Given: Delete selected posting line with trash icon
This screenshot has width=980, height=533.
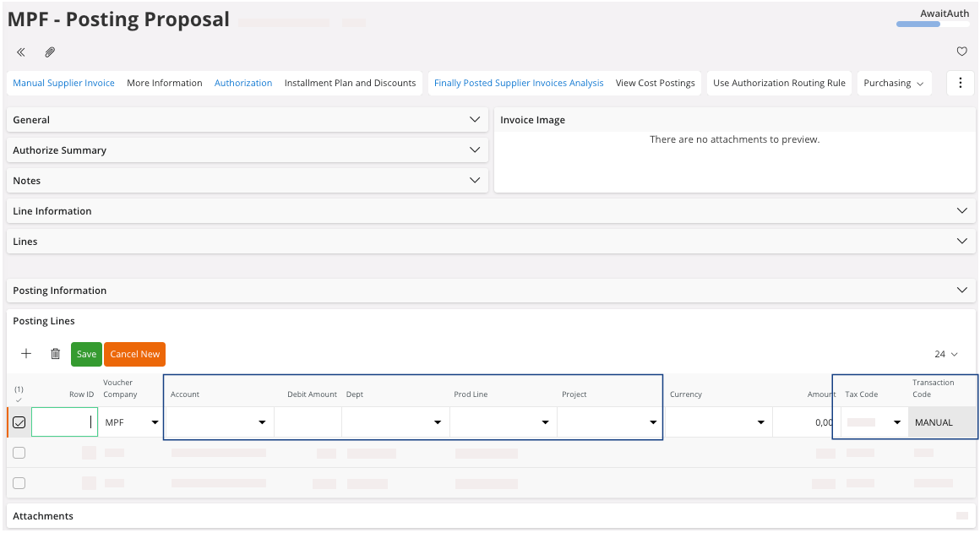Looking at the screenshot, I should click(x=56, y=354).
